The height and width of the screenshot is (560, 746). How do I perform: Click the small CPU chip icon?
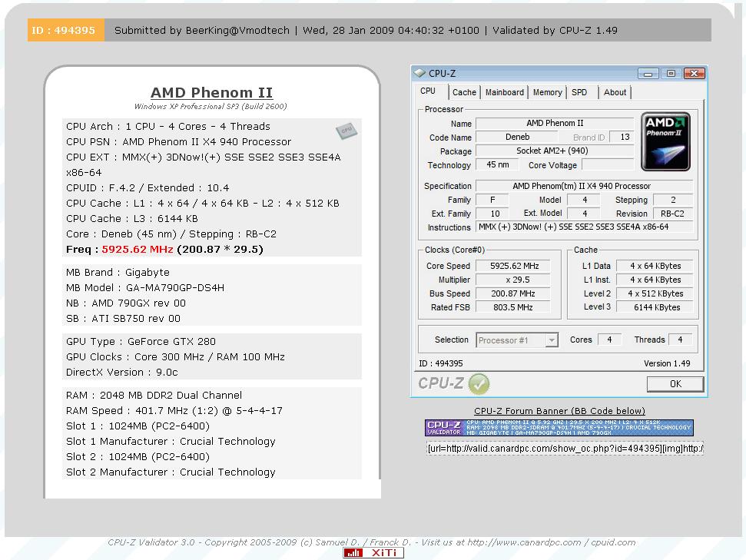pos(346,131)
